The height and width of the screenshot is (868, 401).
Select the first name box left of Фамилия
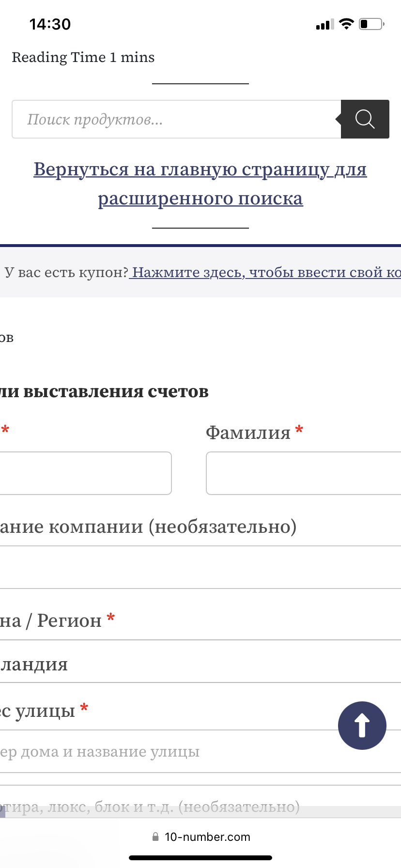click(85, 473)
